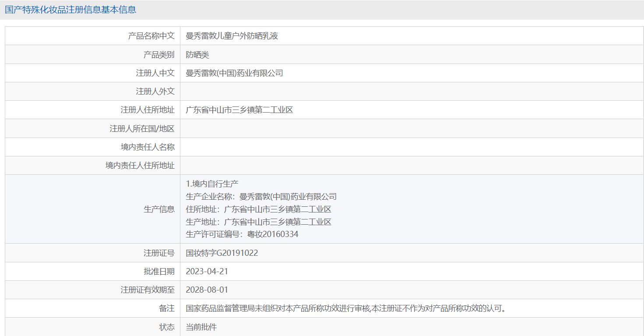Click the 生产地址 line in production info
The height and width of the screenshot is (336, 644).
(x=258, y=222)
